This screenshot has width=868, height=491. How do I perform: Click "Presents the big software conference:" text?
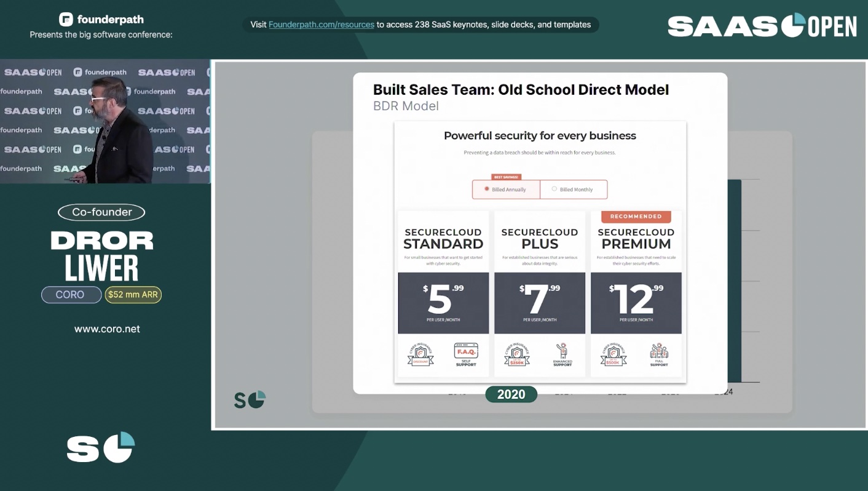(101, 35)
